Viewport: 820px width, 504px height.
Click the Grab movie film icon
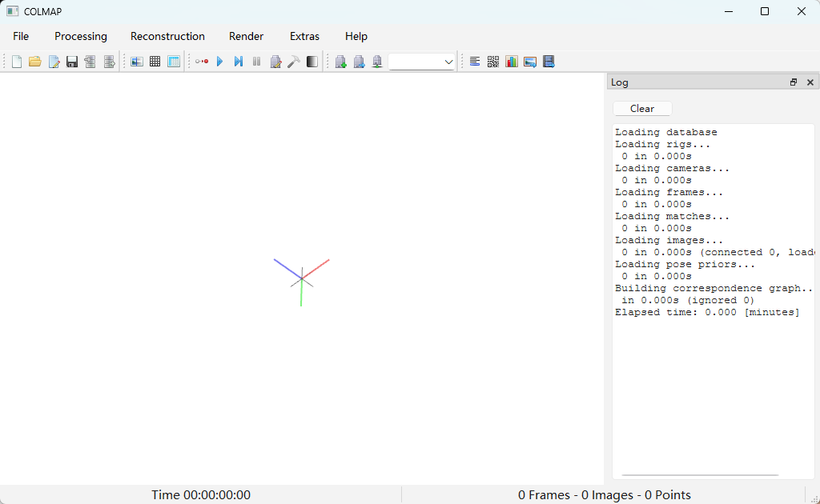point(549,62)
